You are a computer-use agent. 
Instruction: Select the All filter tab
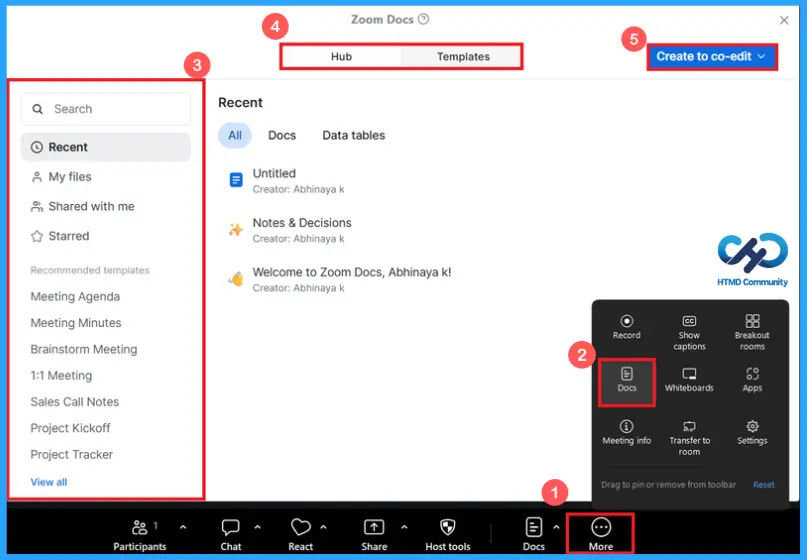(235, 135)
